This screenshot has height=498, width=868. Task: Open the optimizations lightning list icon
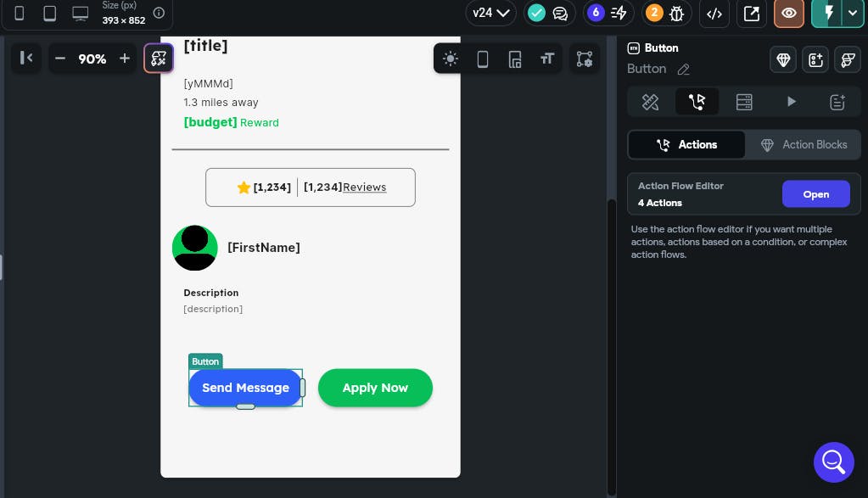coord(619,13)
